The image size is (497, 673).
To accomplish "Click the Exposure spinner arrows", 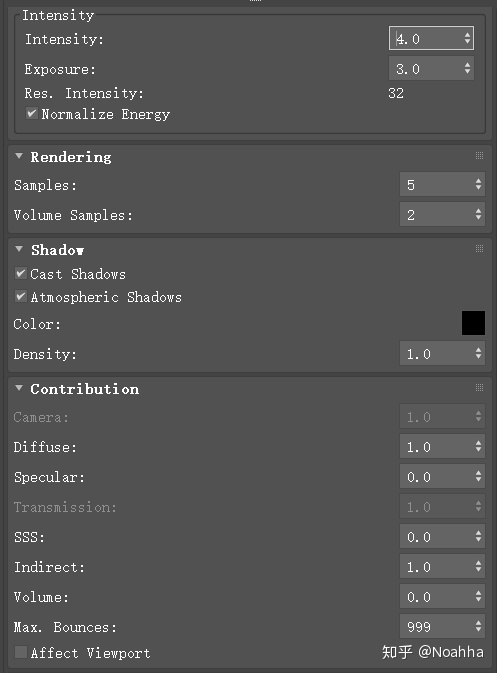I will pyautogui.click(x=467, y=68).
